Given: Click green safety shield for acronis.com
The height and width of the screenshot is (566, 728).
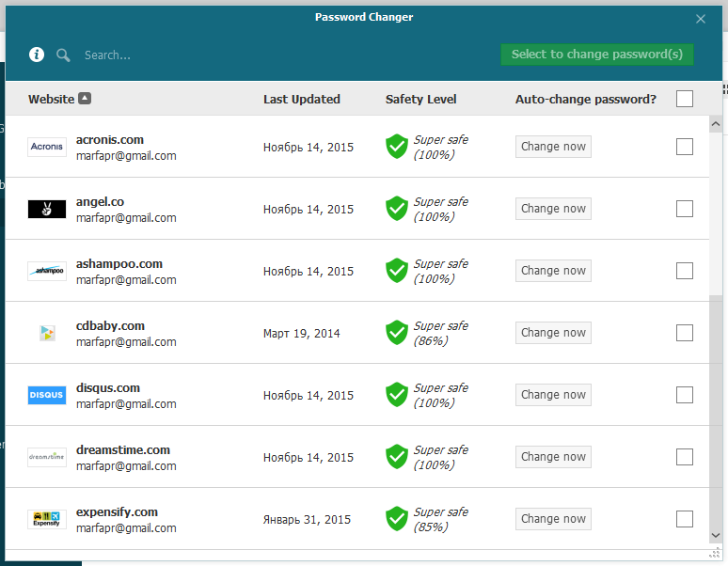Looking at the screenshot, I should (397, 147).
